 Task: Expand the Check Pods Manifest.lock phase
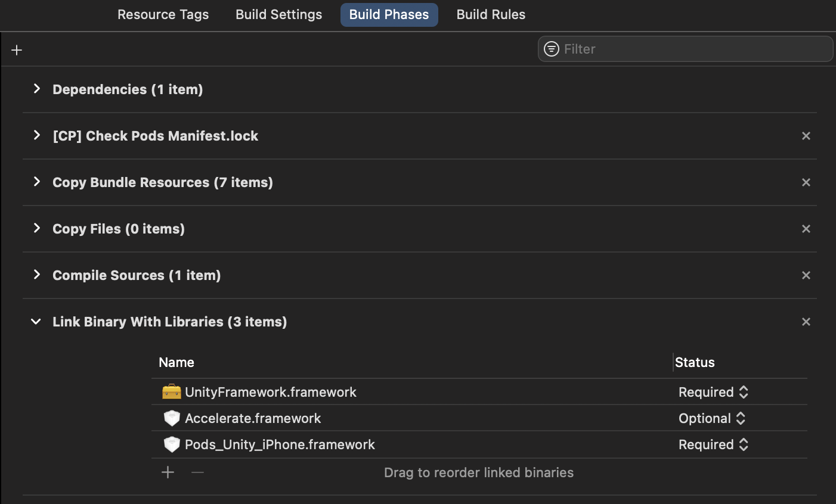pyautogui.click(x=37, y=135)
